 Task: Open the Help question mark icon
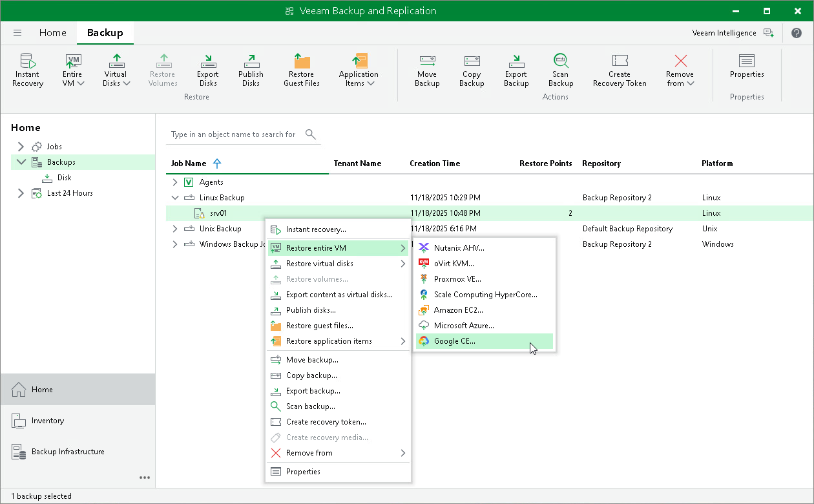797,33
